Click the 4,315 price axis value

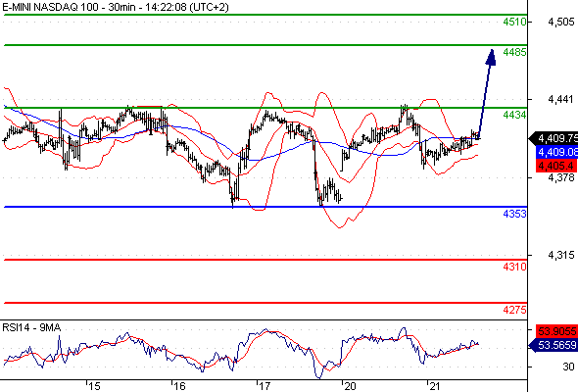pos(561,255)
